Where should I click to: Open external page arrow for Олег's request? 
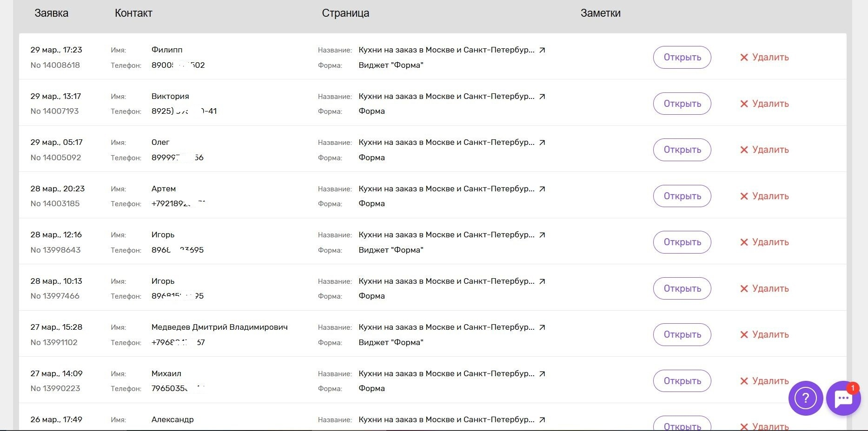click(x=542, y=143)
